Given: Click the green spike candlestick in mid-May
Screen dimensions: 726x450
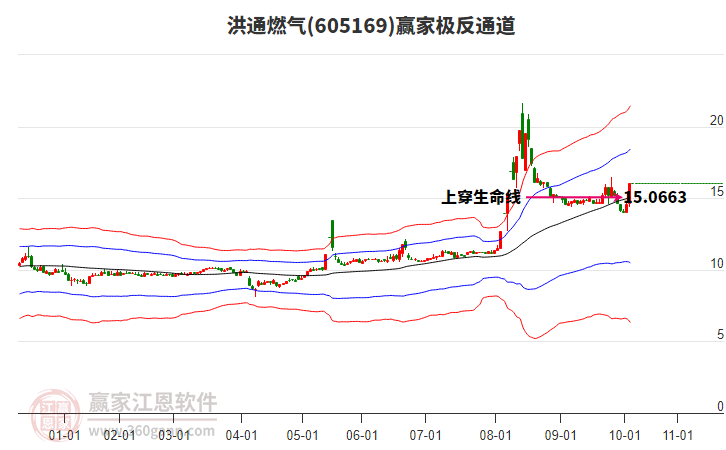Looking at the screenshot, I should [x=332, y=235].
